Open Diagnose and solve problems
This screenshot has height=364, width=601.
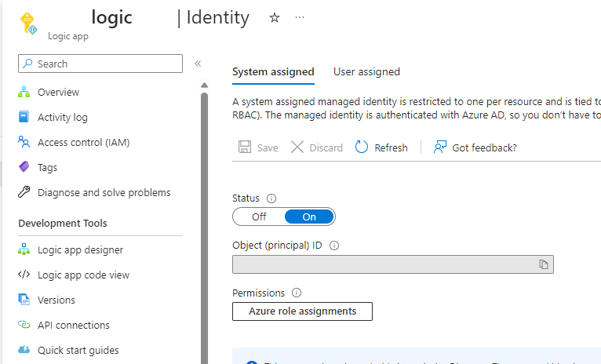coord(104,192)
